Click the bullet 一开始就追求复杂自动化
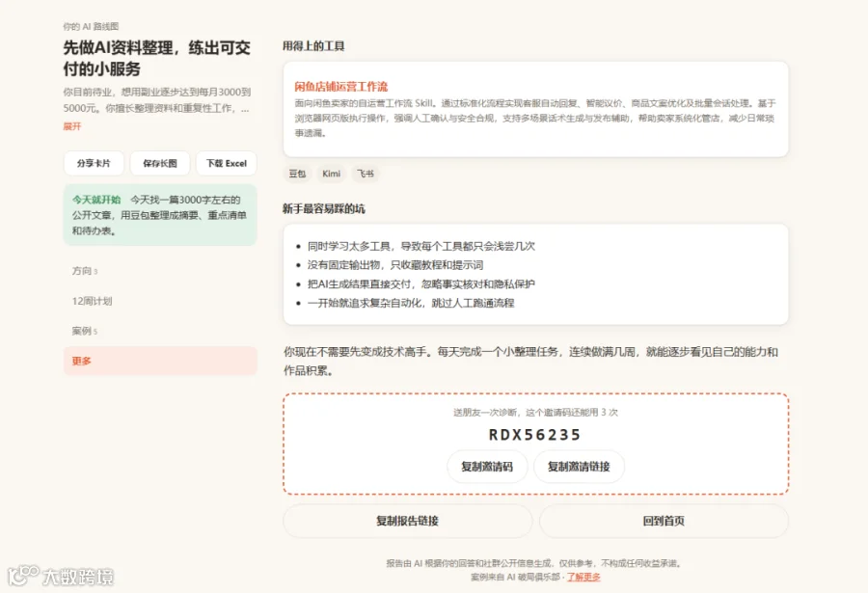Screen dimensions: 868x593 coord(411,303)
